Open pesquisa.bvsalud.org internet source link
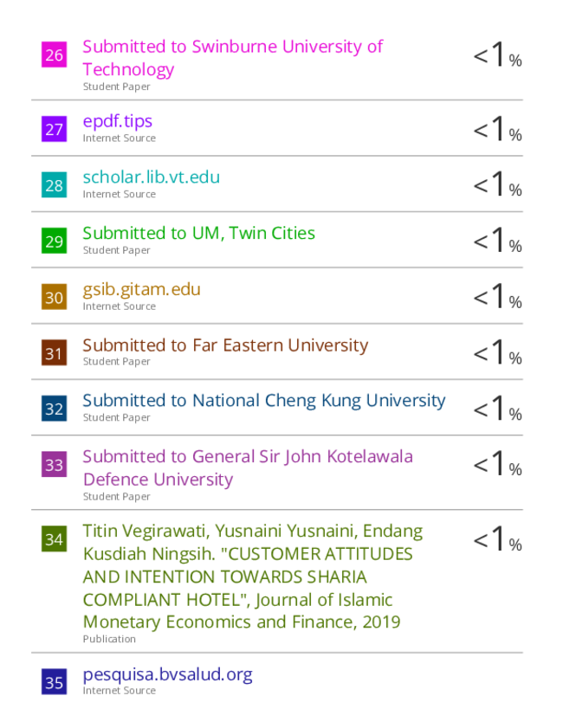 coord(168,674)
